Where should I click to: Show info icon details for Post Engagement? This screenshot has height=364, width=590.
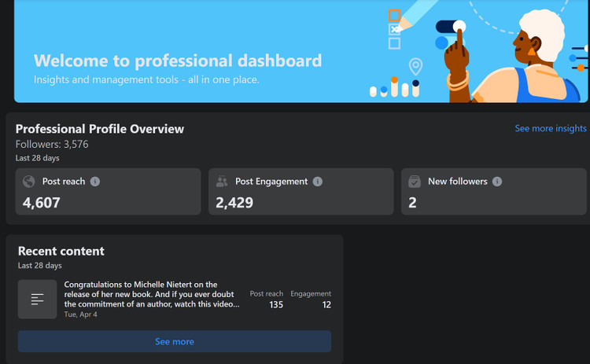318,182
